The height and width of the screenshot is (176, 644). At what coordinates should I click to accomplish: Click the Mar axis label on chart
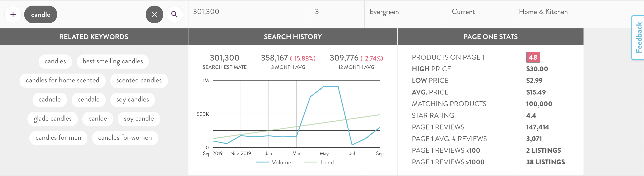pyautogui.click(x=296, y=153)
